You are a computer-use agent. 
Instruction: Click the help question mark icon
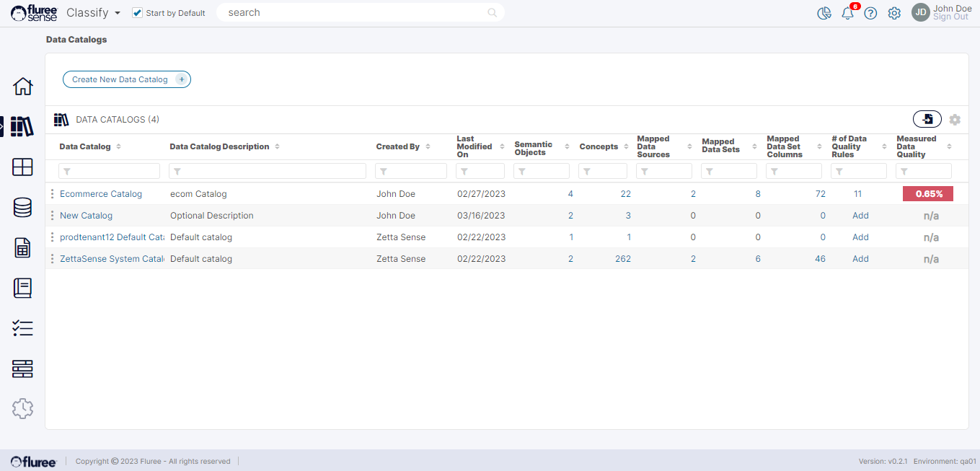pyautogui.click(x=870, y=13)
